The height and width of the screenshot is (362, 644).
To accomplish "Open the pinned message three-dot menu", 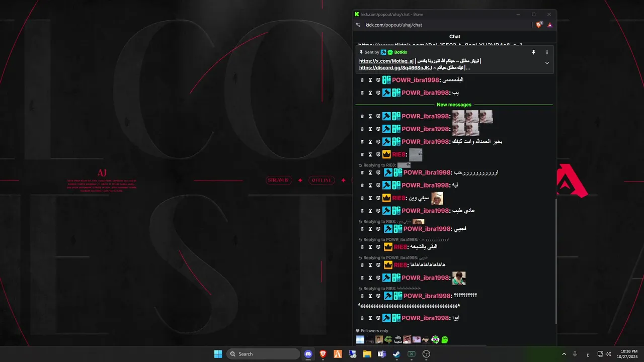I will click(x=547, y=52).
